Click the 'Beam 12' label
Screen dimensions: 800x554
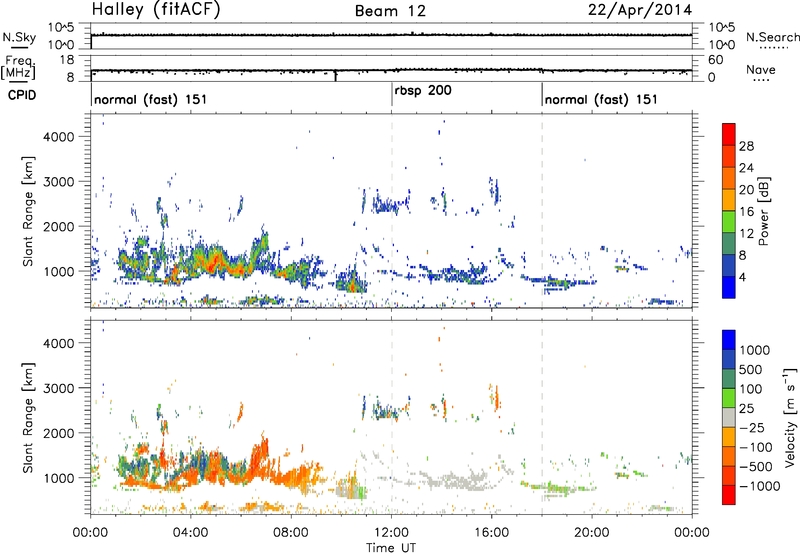pyautogui.click(x=390, y=11)
